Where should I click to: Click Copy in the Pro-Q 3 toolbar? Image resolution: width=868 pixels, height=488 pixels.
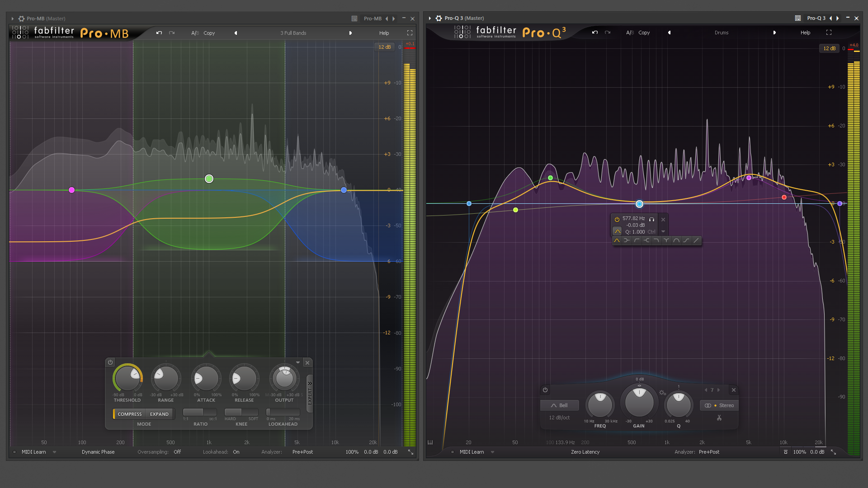click(x=644, y=33)
